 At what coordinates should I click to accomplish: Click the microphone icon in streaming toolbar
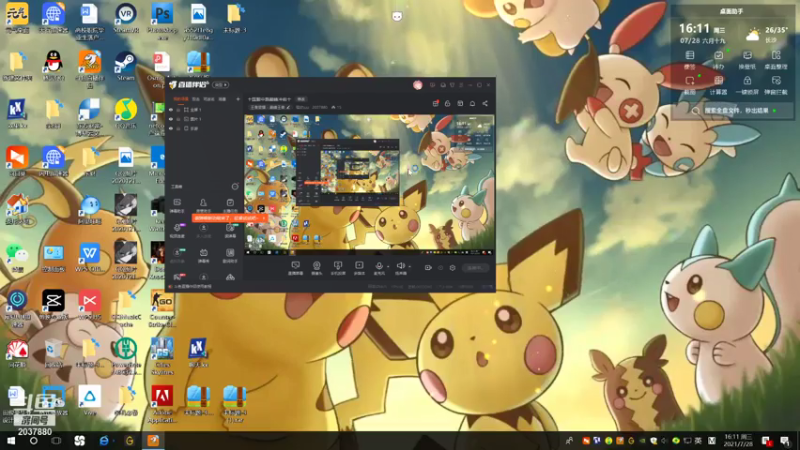click(379, 268)
